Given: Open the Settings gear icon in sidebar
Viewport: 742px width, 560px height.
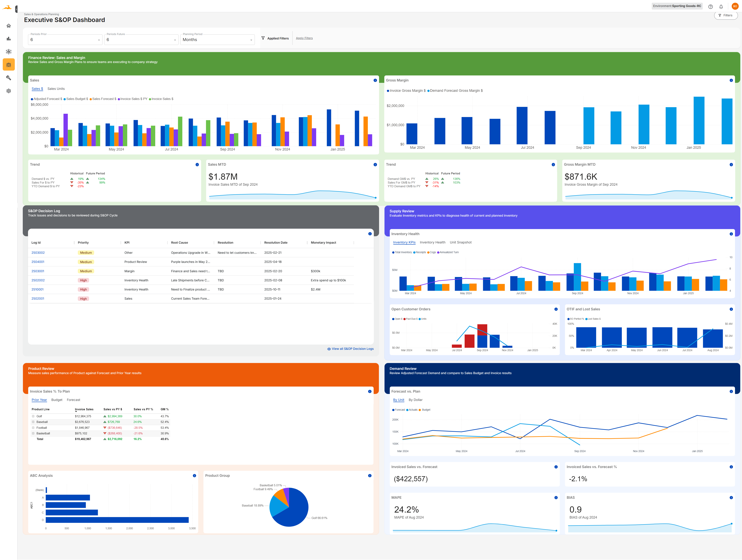Looking at the screenshot, I should coord(8,91).
